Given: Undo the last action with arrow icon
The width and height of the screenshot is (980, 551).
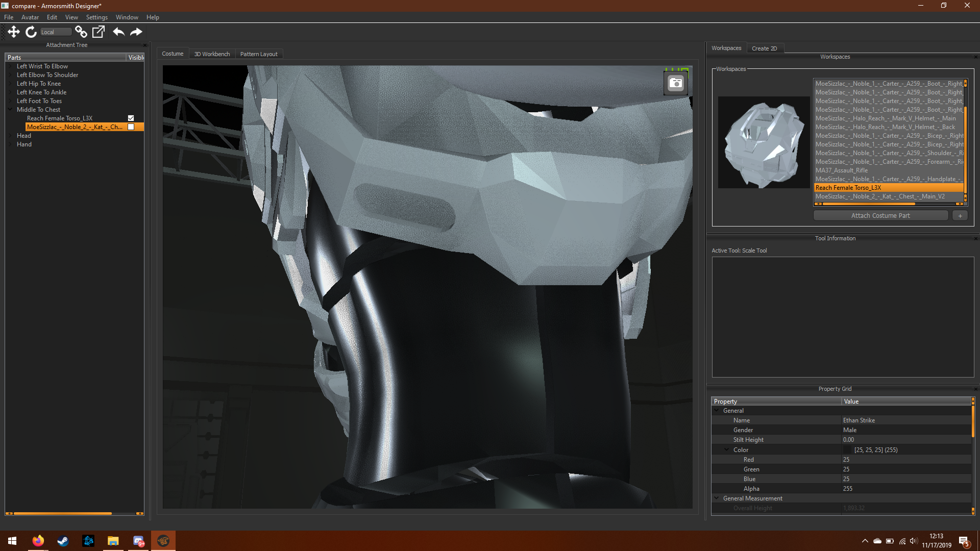Looking at the screenshot, I should [x=118, y=32].
